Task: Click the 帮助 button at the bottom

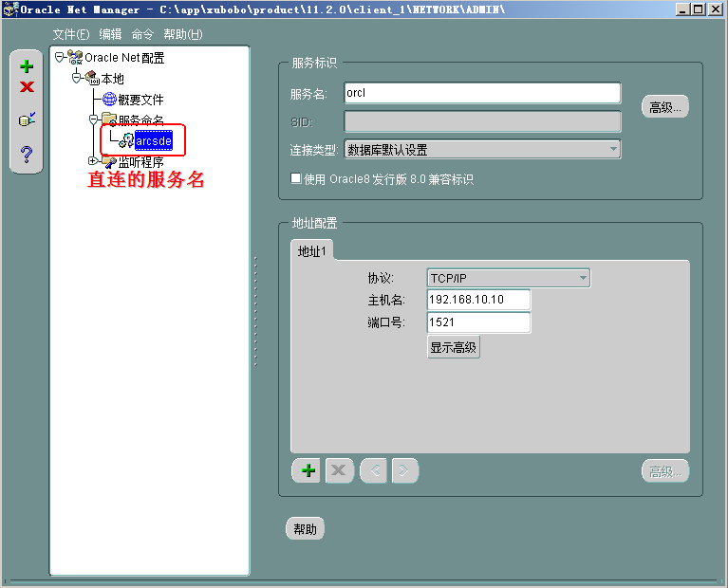Action: [305, 528]
